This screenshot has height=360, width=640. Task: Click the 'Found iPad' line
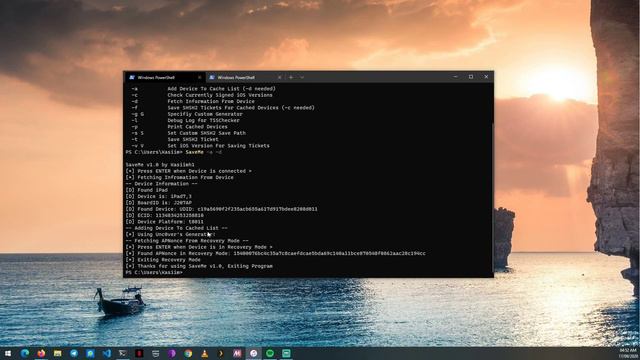(x=147, y=190)
